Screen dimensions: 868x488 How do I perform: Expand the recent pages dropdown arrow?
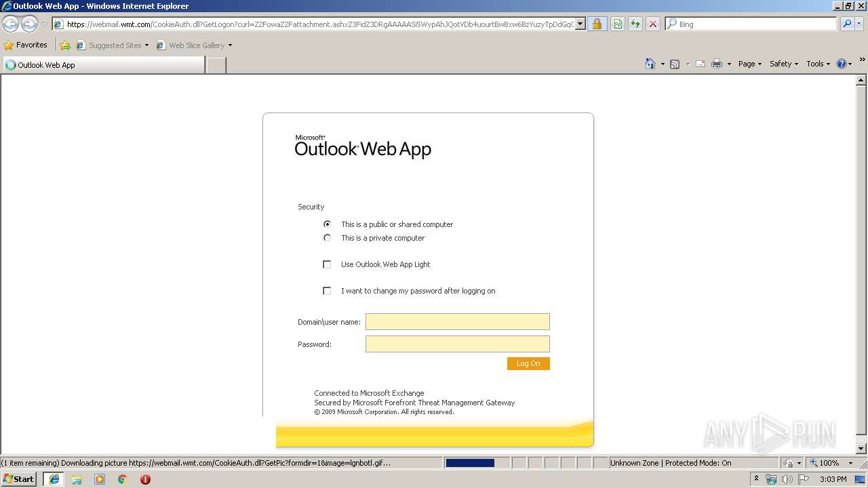[44, 24]
